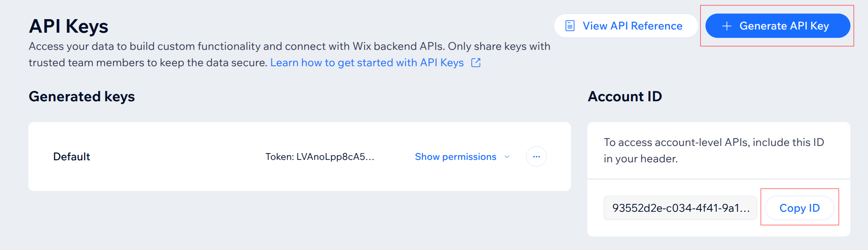
Task: Click the API Keys page heading
Action: (69, 26)
